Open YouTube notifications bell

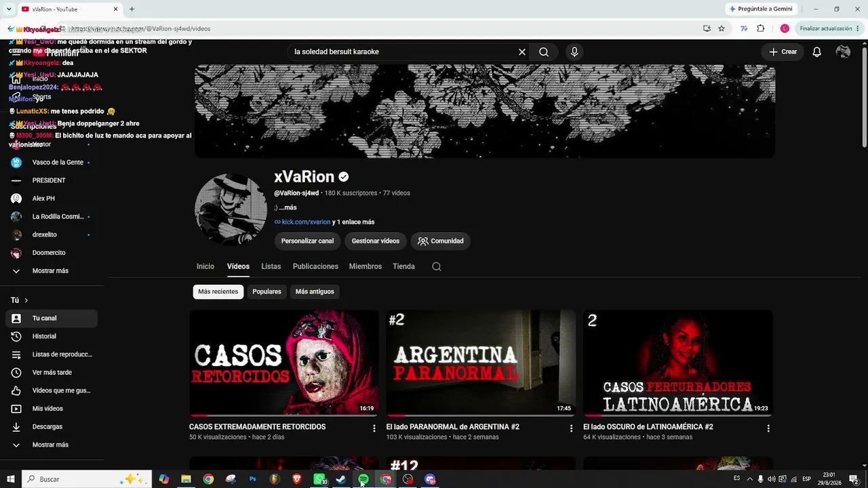(x=817, y=52)
